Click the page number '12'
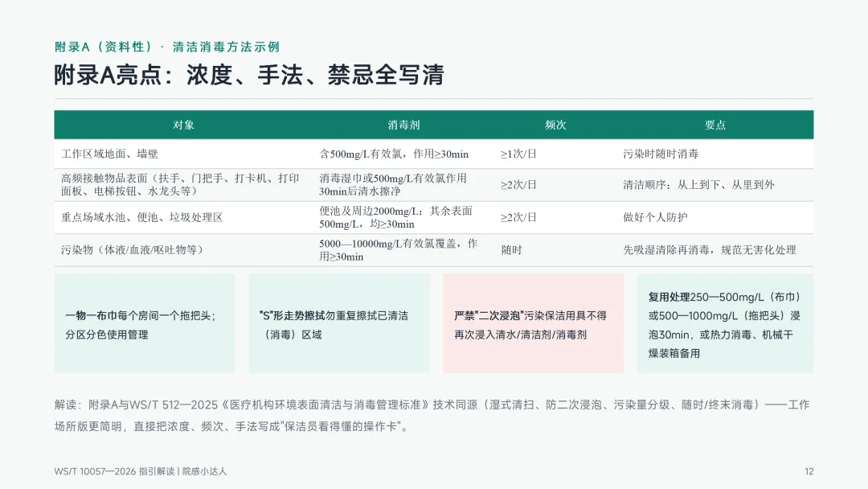868x489 pixels. (x=809, y=471)
